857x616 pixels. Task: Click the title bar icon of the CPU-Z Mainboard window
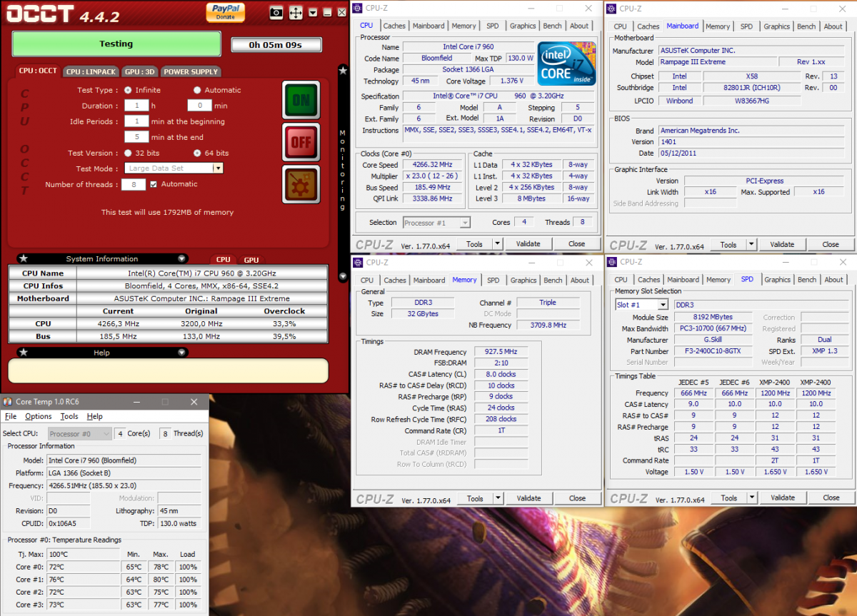[612, 9]
